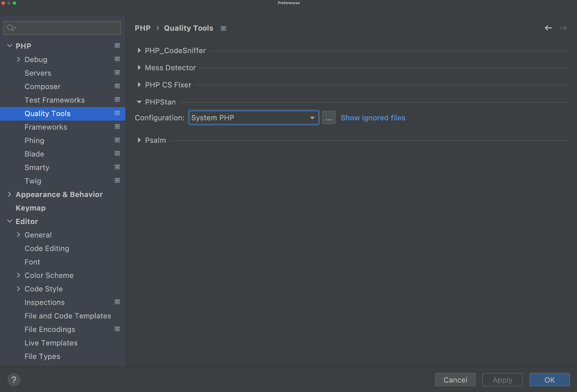This screenshot has width=577, height=392.
Task: Expand the PHP_CodeSniffer section
Action: click(x=139, y=50)
